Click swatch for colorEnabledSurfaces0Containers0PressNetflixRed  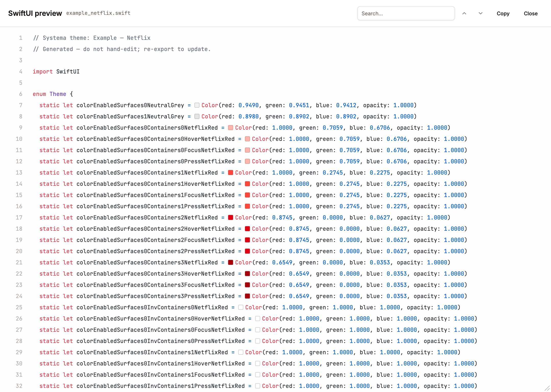click(247, 161)
